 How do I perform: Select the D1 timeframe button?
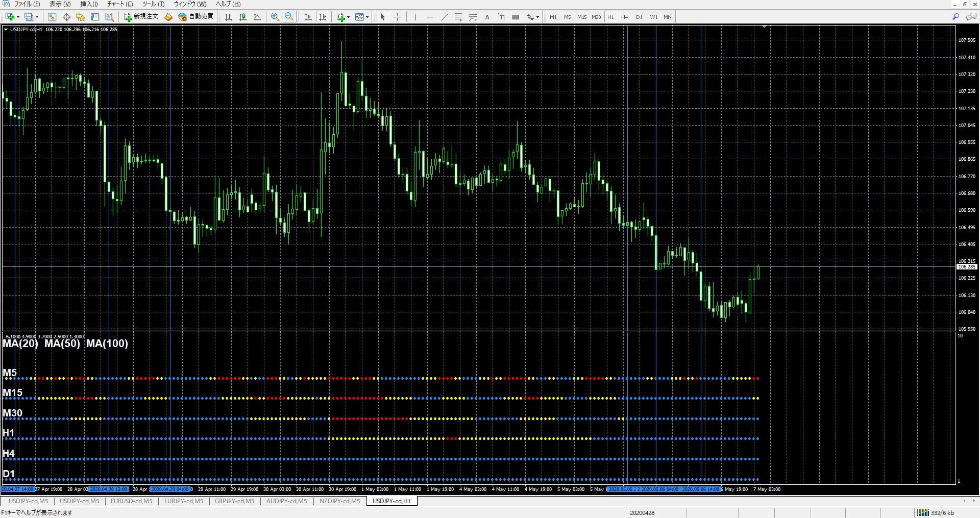(639, 17)
